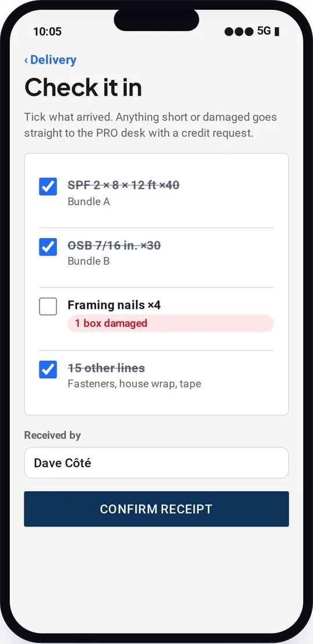This screenshot has width=313, height=644.
Task: Tap the signal strength dots icon
Action: coord(239,32)
